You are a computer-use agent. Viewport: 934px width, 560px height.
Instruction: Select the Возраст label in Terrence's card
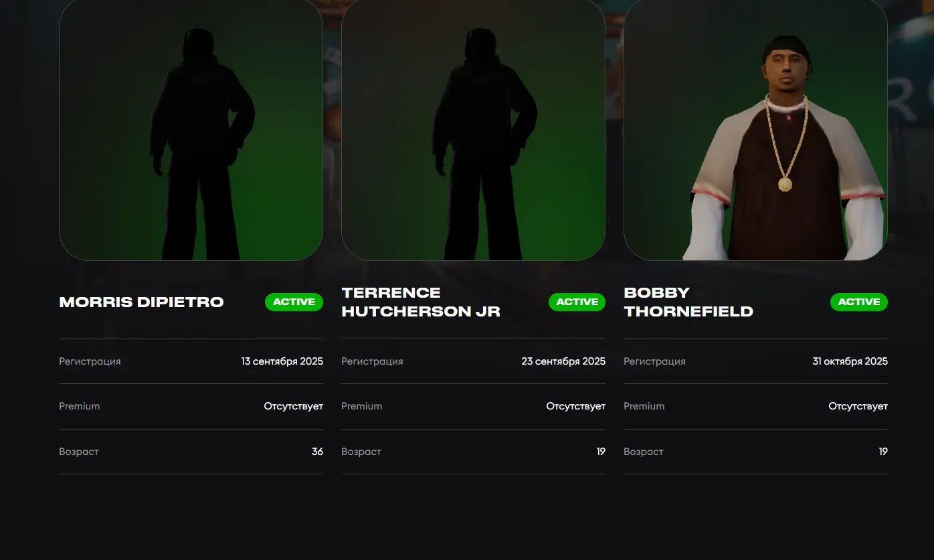(361, 452)
